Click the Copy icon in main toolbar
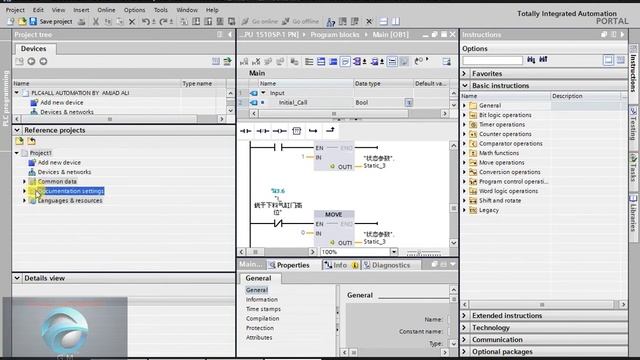Image resolution: width=640 pixels, height=360 pixels. (108, 21)
